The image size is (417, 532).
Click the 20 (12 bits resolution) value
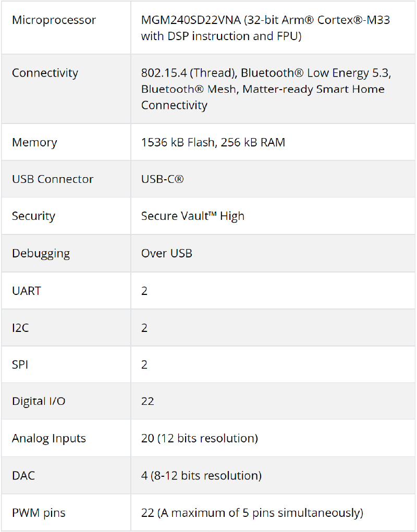199,438
